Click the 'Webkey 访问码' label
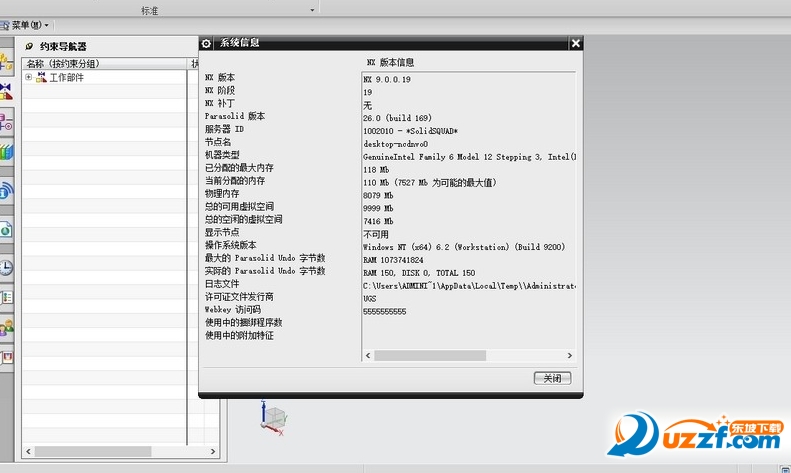Viewport: 791px width, 473px height. click(x=233, y=310)
